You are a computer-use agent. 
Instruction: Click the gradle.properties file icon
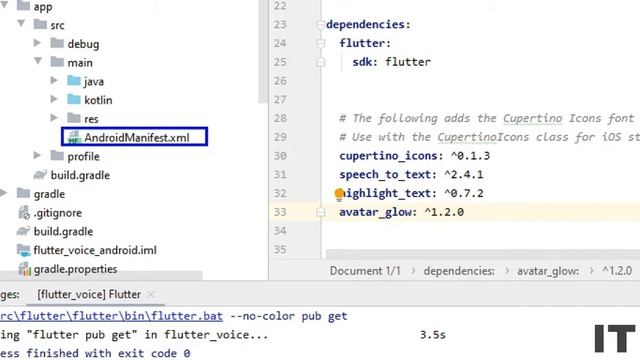(24, 269)
